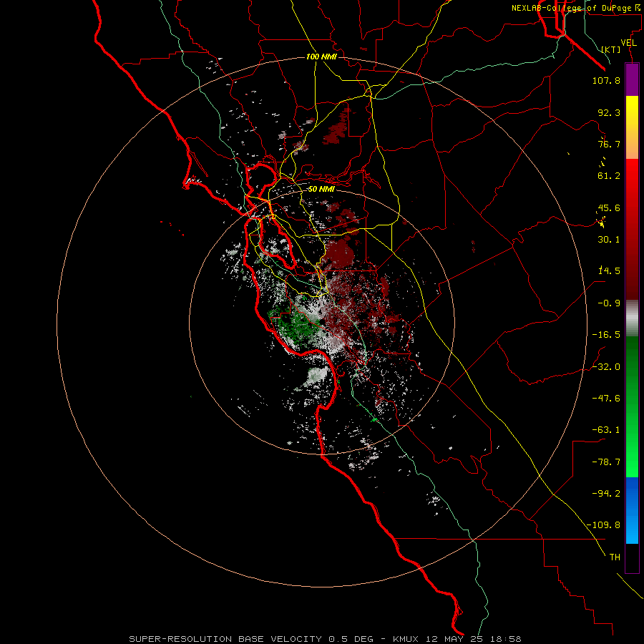Click the -16.5 legend value
Screen dimensions: 644x644
[x=606, y=335]
